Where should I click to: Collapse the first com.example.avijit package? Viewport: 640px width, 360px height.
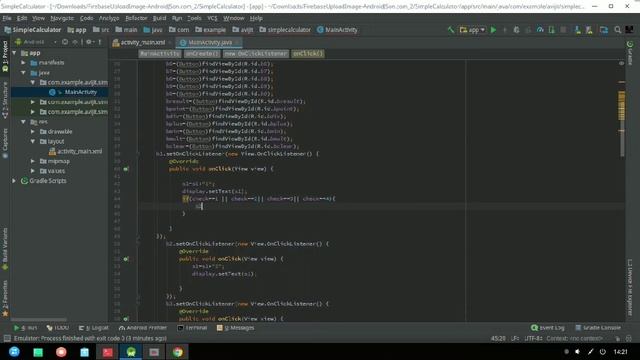pos(33,82)
